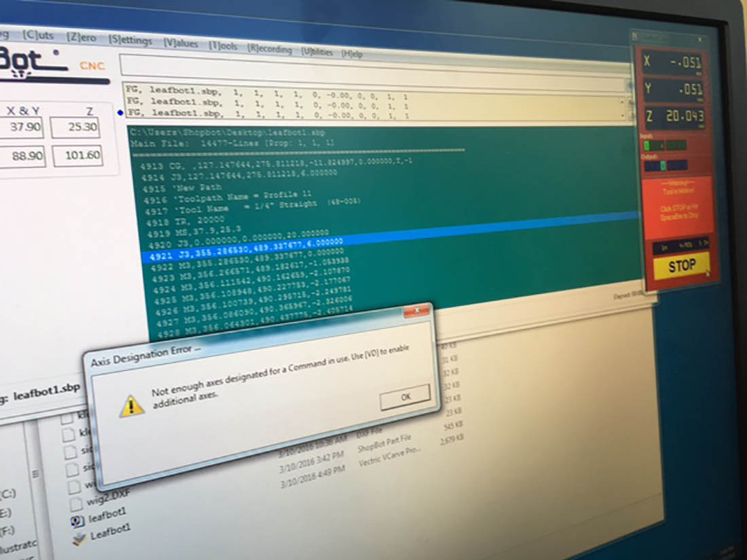Click the Z move speed 25.30 field
The width and height of the screenshot is (747, 560).
click(75, 127)
